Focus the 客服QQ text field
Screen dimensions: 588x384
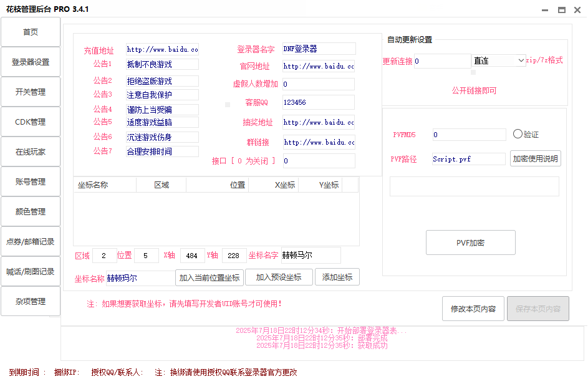point(318,103)
